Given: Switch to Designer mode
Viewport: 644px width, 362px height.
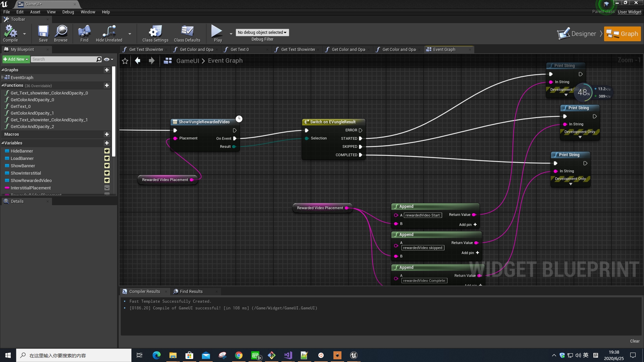Looking at the screenshot, I should tap(577, 34).
